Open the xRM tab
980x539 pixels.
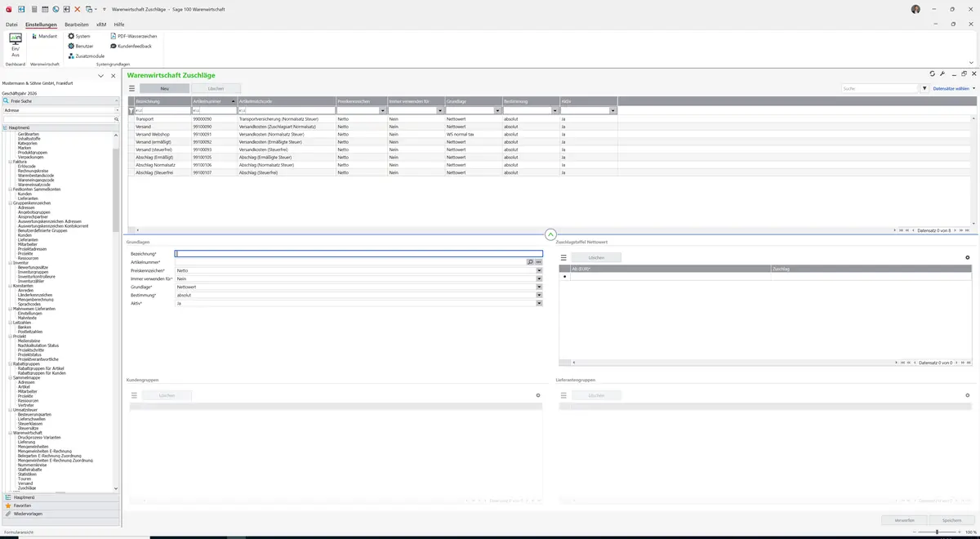click(x=101, y=24)
